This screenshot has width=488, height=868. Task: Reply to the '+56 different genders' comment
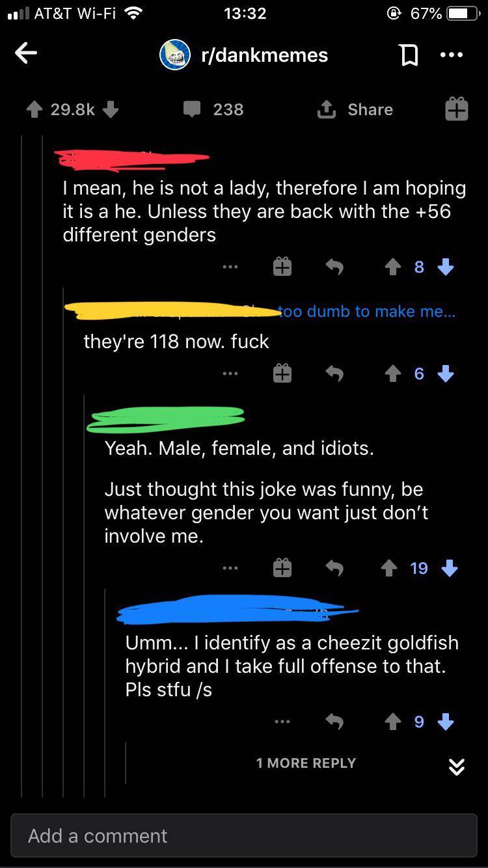(x=334, y=267)
